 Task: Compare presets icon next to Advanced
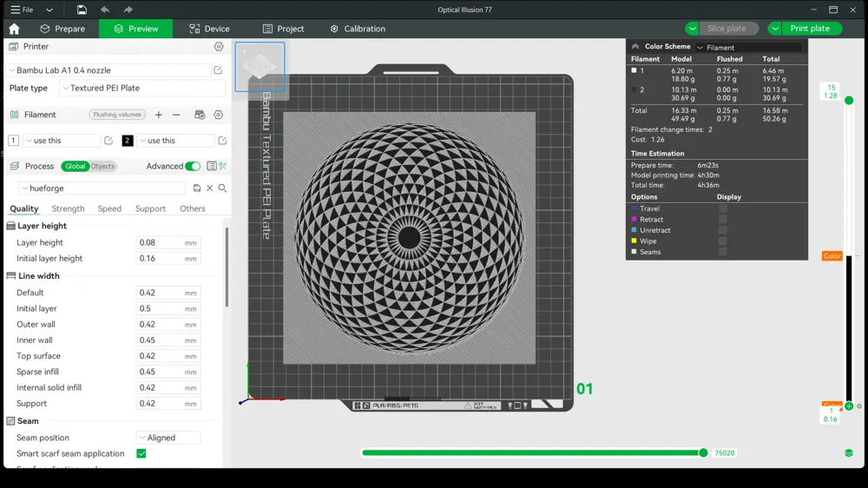(222, 166)
